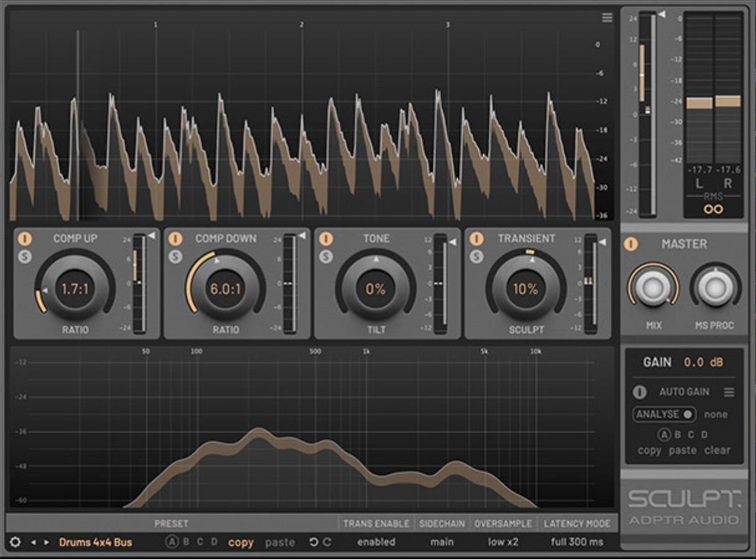This screenshot has height=559, width=756.
Task: Toggle the TONE power button
Action: pos(326,238)
